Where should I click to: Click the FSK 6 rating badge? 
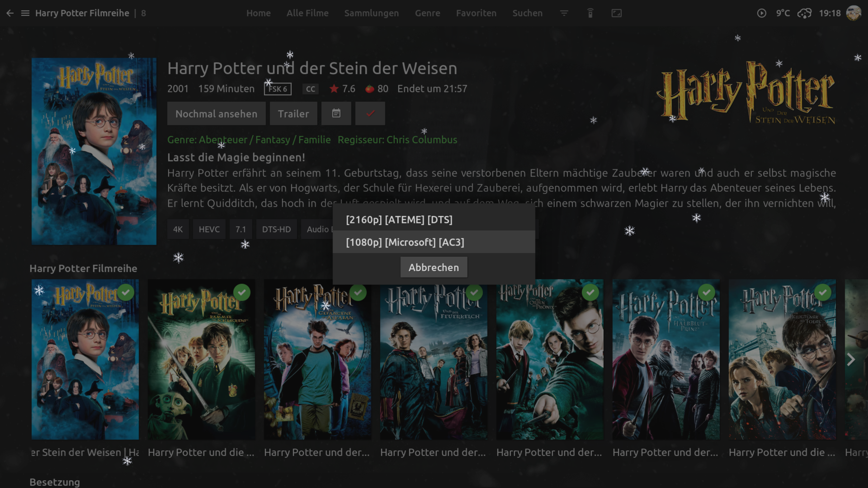(278, 89)
